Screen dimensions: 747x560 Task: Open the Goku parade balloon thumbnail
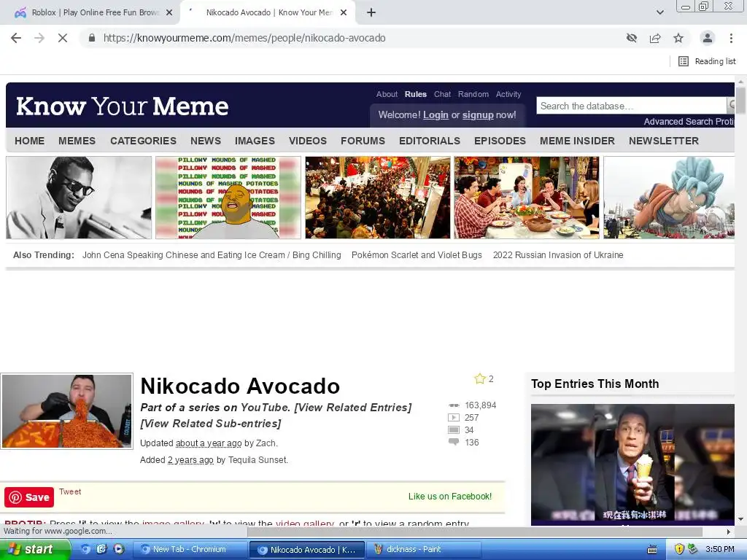(x=669, y=198)
